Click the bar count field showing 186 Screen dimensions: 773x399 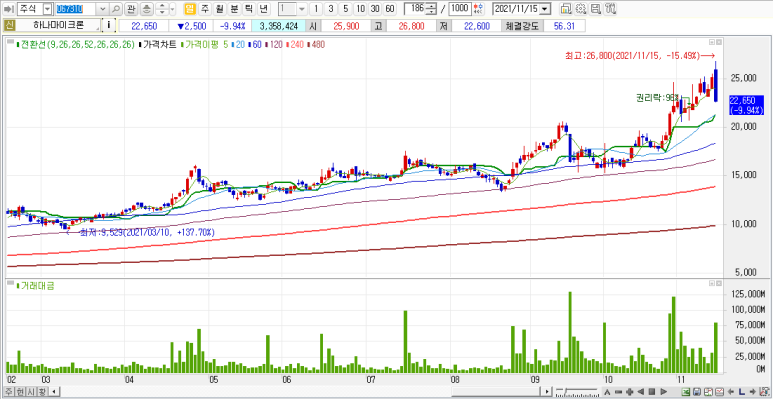tap(415, 9)
